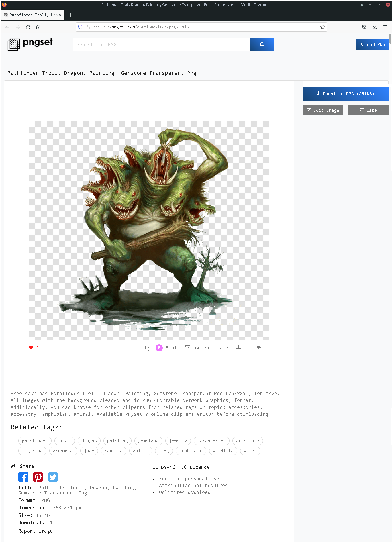
Task: Open a new browser tab
Action: point(70,15)
